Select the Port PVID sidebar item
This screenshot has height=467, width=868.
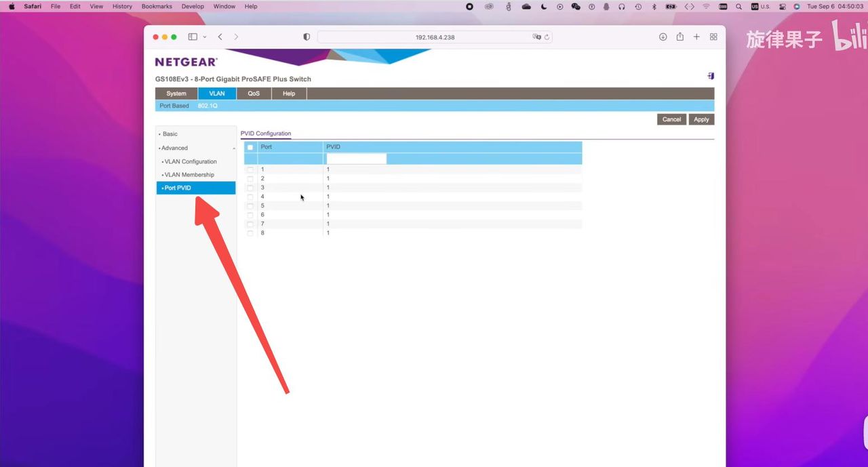point(196,188)
